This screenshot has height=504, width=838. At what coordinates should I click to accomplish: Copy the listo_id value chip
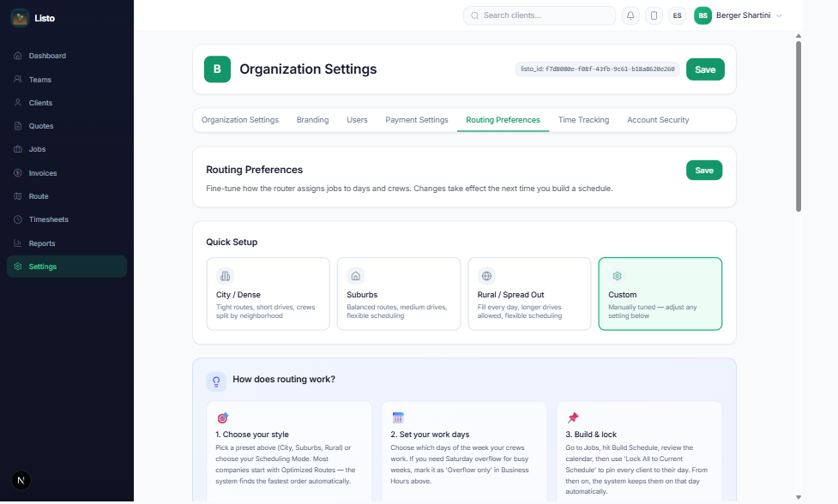(597, 69)
